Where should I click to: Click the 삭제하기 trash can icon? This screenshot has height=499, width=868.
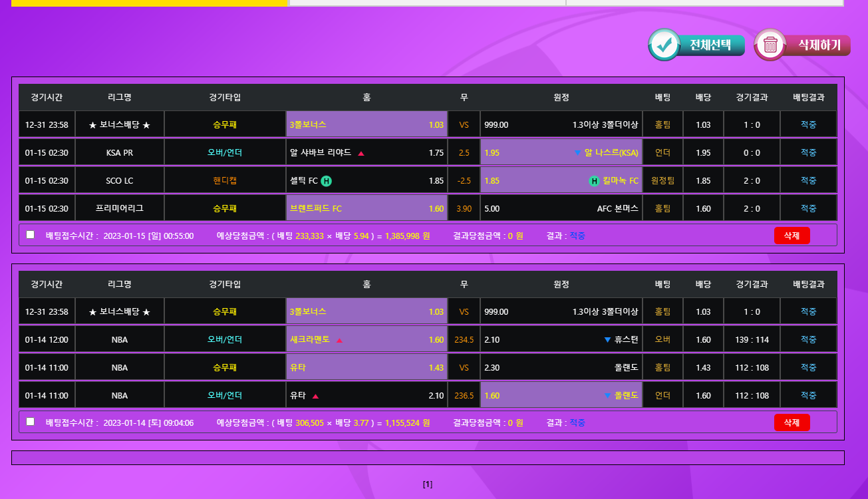tap(770, 45)
